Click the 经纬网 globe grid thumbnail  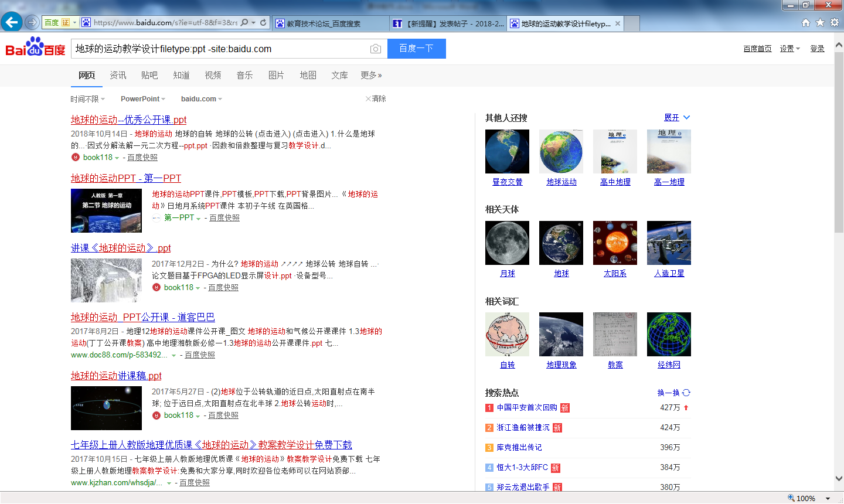coord(669,334)
